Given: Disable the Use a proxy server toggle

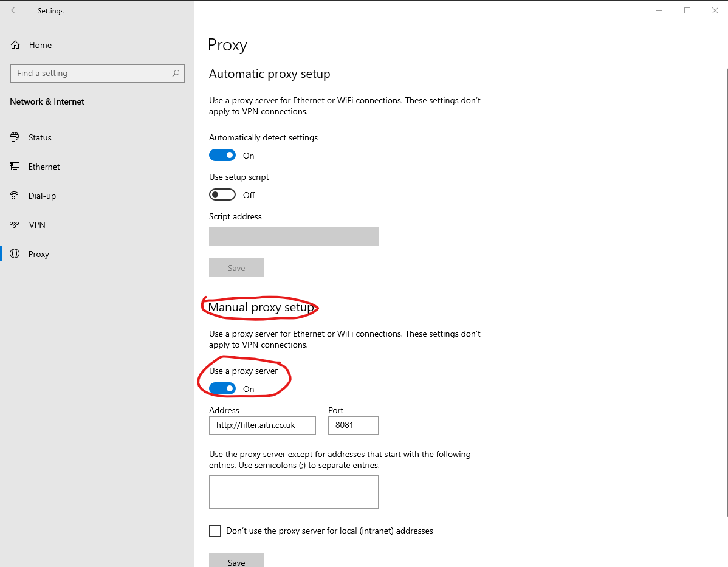Looking at the screenshot, I should (222, 388).
